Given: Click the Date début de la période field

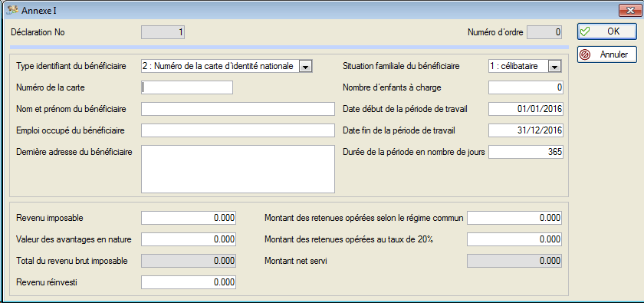Looking at the screenshot, I should [x=526, y=109].
